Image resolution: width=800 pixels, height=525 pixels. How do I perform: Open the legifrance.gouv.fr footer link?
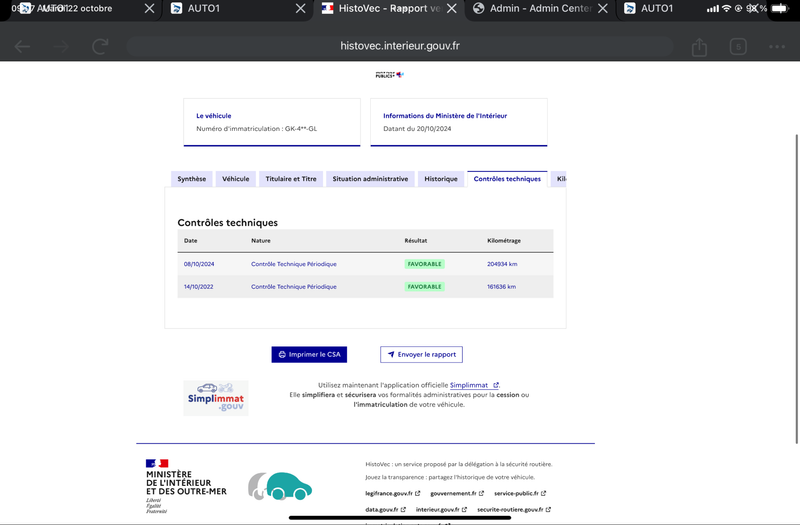point(392,493)
